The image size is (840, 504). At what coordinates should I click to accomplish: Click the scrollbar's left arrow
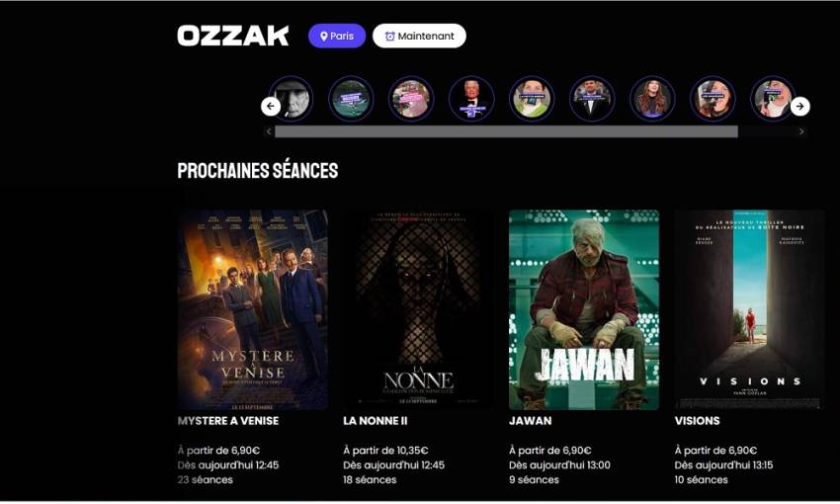(x=269, y=131)
